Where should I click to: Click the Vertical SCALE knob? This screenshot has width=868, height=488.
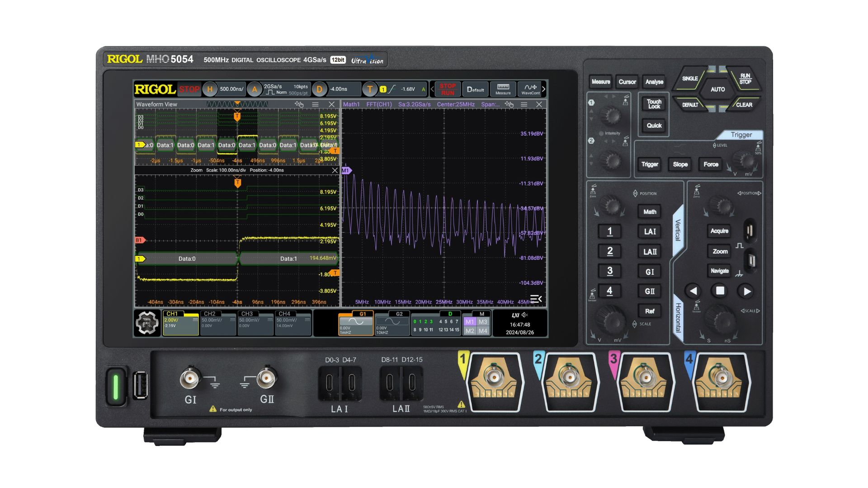[x=611, y=319]
